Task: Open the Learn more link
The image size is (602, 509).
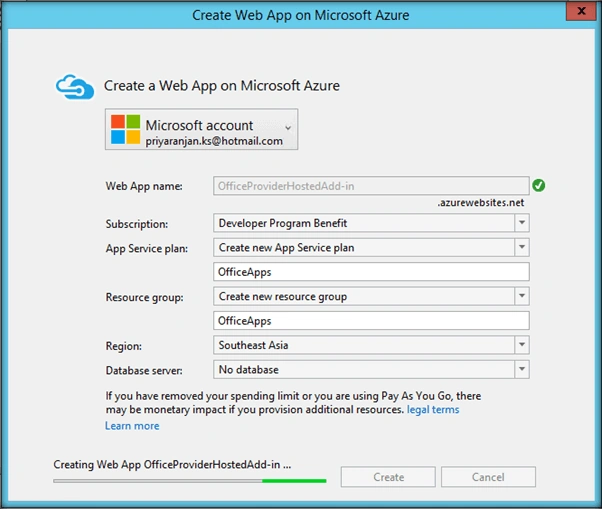Action: (x=132, y=426)
